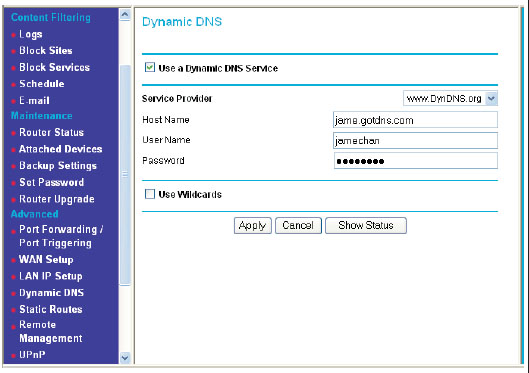Click Show Status button
The height and width of the screenshot is (373, 529).
pos(366,225)
